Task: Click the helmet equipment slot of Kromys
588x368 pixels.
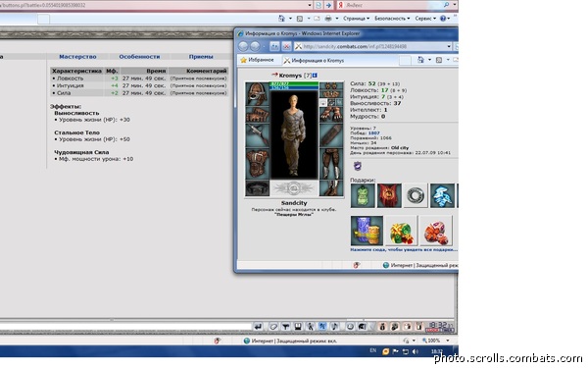Action: click(257, 94)
